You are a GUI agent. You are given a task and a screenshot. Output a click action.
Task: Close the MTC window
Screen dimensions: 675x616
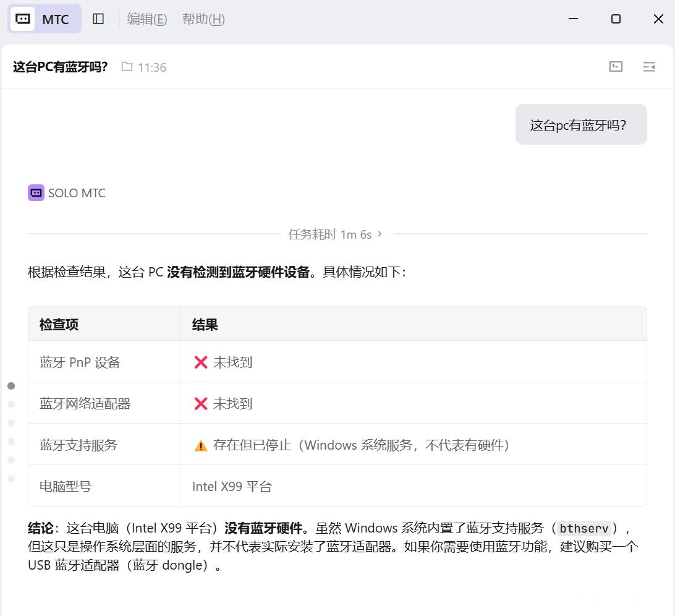[658, 19]
